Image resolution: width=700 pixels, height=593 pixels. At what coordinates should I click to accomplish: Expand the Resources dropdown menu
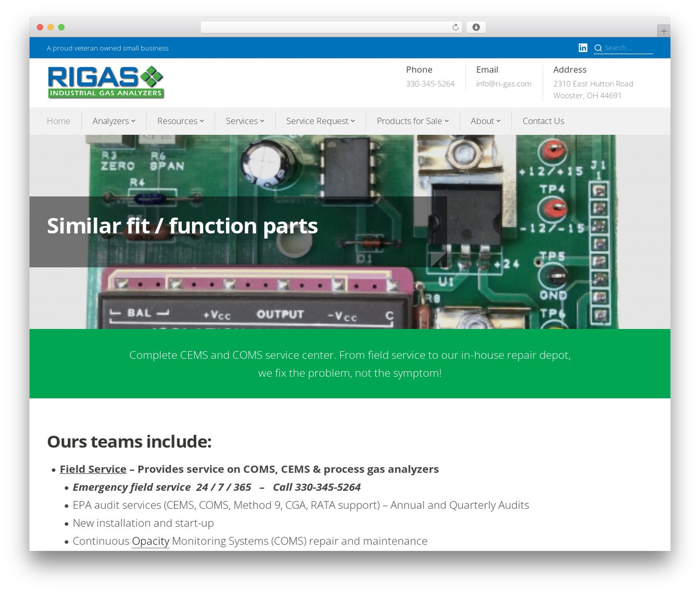180,121
